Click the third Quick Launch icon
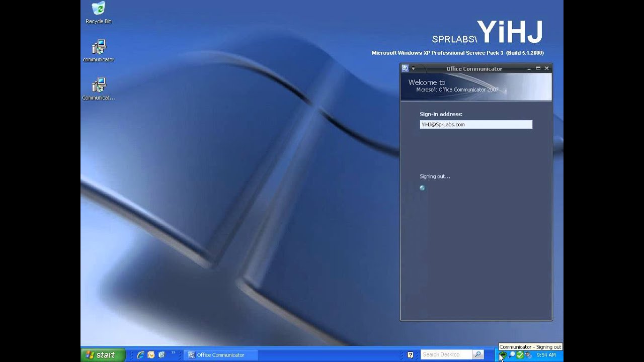 162,354
